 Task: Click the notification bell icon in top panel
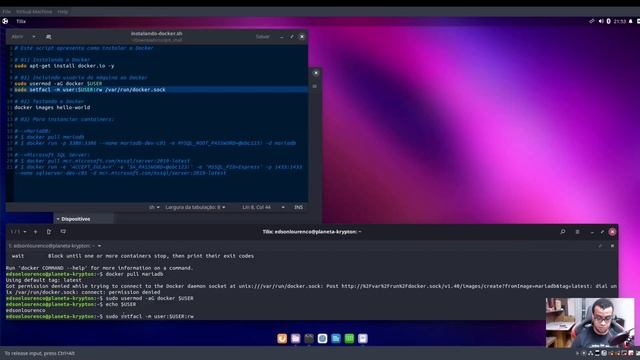(631, 21)
